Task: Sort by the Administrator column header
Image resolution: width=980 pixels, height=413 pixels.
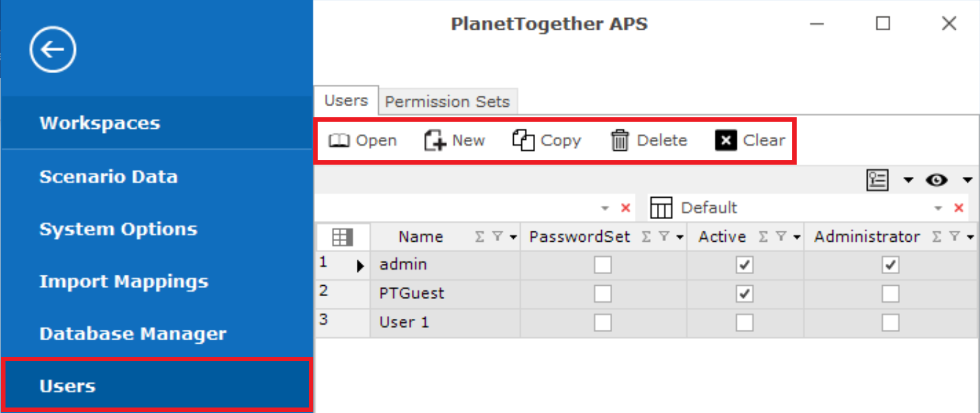Action: (867, 237)
